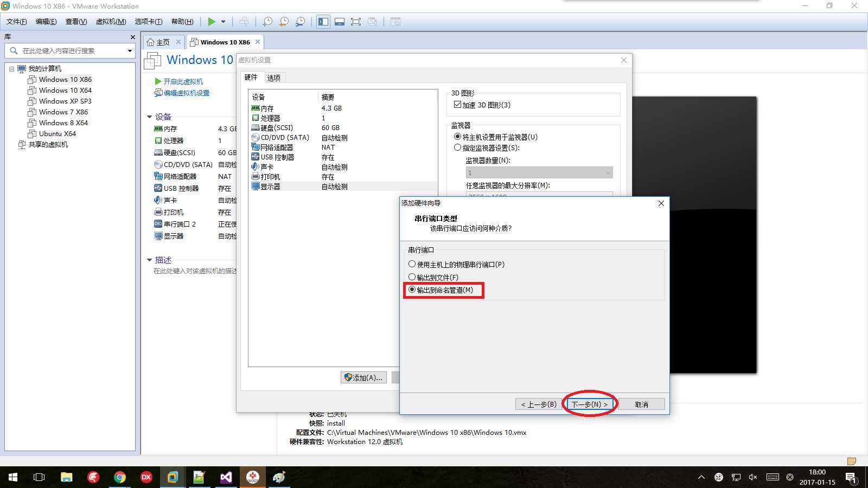
Task: Click the 添加(A)... button in settings dialog
Action: tap(363, 377)
